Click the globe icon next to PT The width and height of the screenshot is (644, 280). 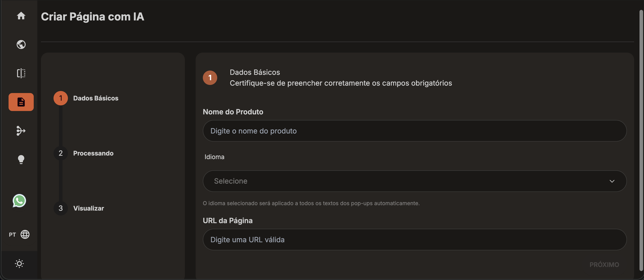(x=25, y=234)
